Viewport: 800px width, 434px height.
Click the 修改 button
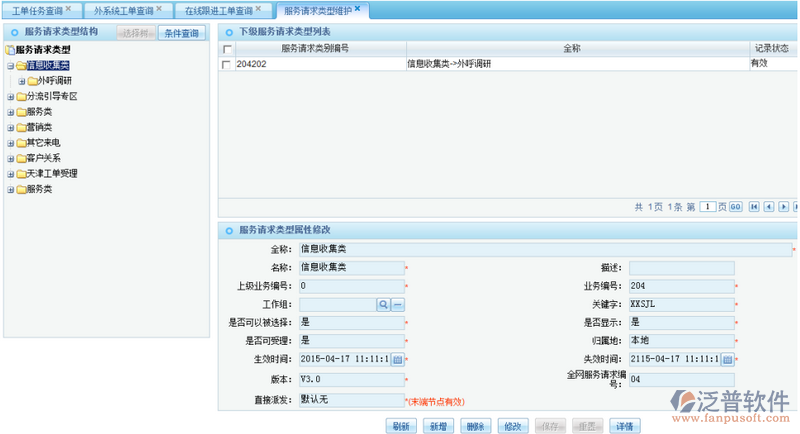tap(512, 425)
